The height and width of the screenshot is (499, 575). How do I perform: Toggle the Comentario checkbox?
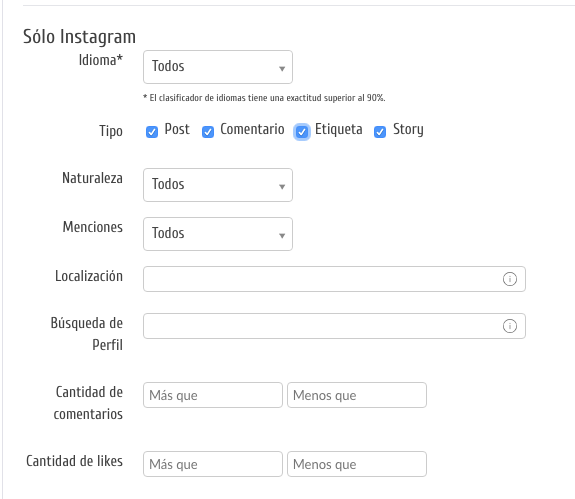pos(208,132)
